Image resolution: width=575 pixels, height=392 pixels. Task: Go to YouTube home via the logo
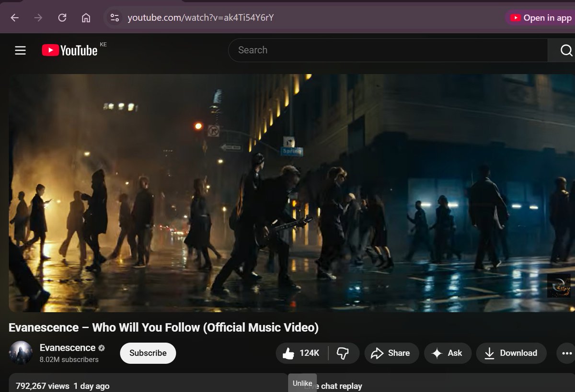point(69,50)
